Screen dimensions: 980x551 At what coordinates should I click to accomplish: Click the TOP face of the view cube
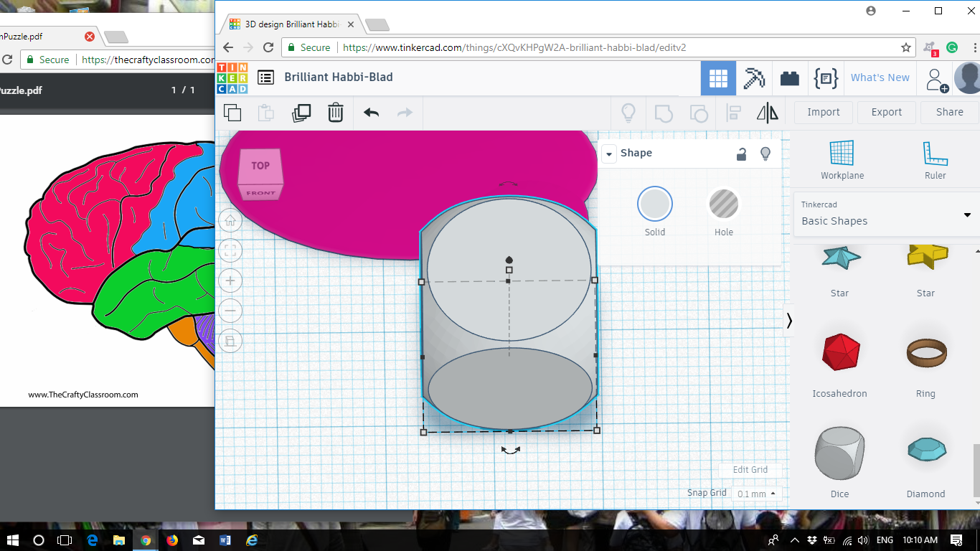(x=260, y=166)
